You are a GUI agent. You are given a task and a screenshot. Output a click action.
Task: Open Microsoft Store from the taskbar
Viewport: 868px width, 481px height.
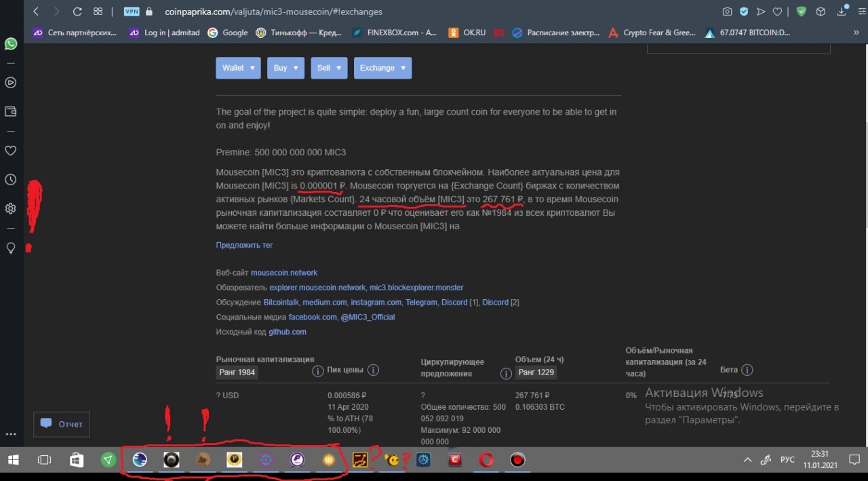point(77,460)
